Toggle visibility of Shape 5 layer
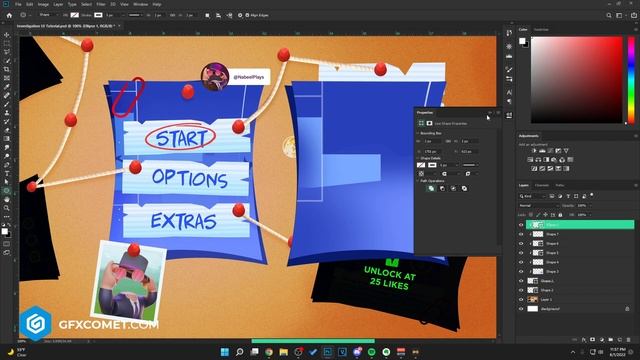Image resolution: width=640 pixels, height=360 pixels. (521, 253)
